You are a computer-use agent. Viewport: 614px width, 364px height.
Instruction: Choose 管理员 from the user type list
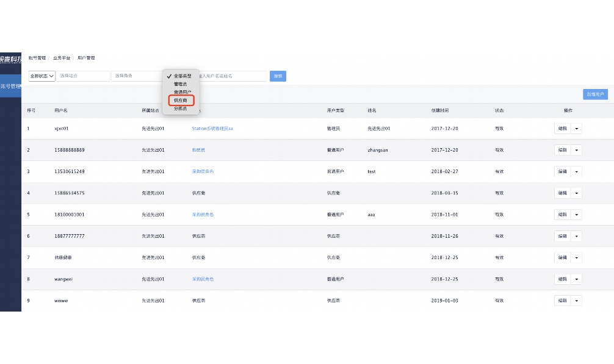click(180, 84)
